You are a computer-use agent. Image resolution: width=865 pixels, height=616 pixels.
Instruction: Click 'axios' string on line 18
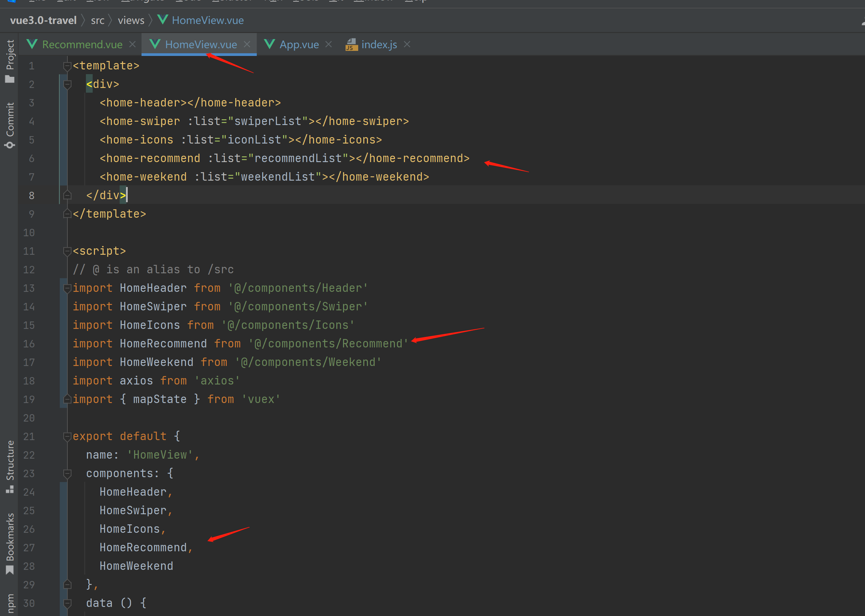tap(217, 381)
